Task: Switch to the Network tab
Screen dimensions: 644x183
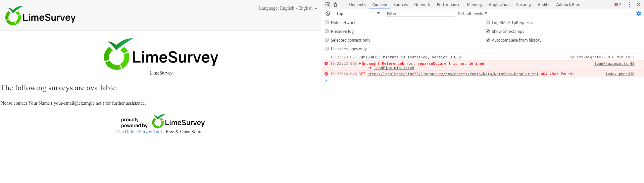Action: [x=422, y=5]
